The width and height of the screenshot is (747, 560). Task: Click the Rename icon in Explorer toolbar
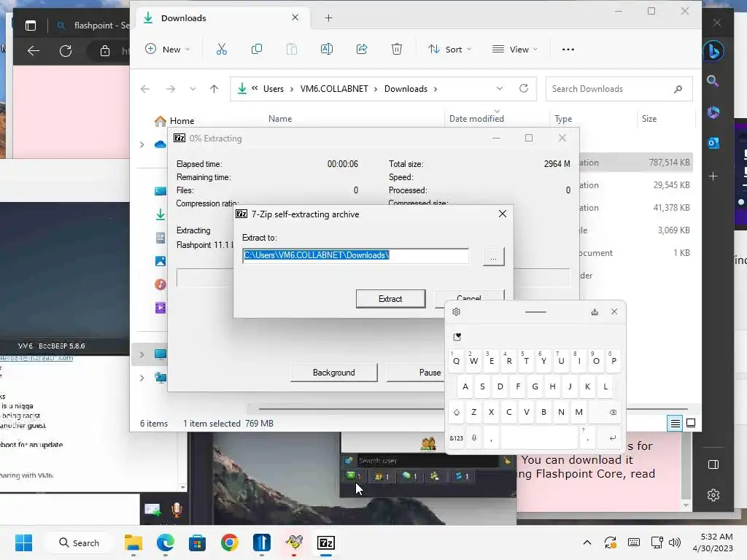[327, 49]
